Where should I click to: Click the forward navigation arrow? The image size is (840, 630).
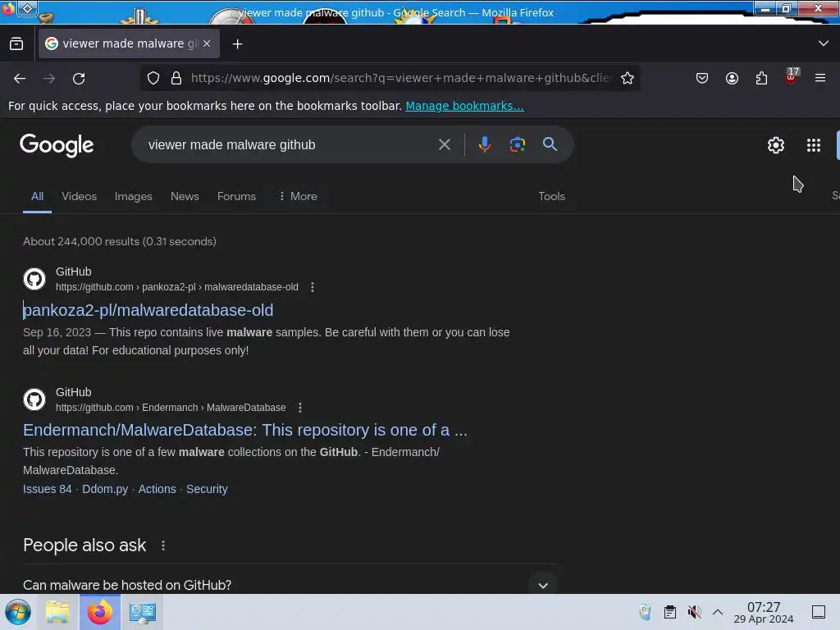[x=49, y=79]
